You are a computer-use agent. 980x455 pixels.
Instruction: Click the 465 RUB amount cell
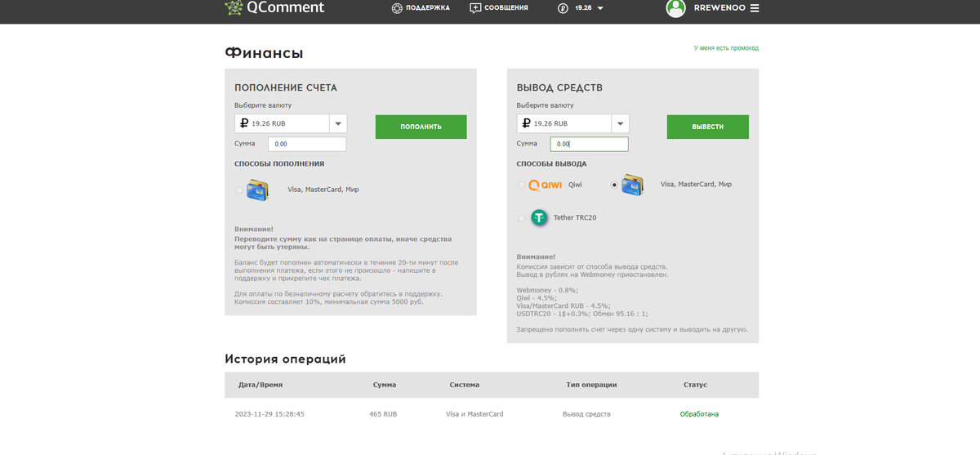click(x=383, y=414)
